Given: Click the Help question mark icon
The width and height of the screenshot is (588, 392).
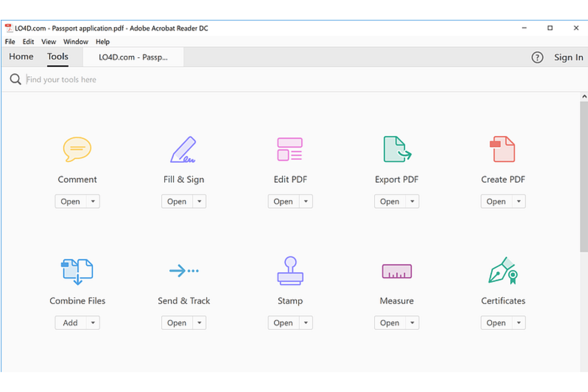Looking at the screenshot, I should tap(537, 58).
